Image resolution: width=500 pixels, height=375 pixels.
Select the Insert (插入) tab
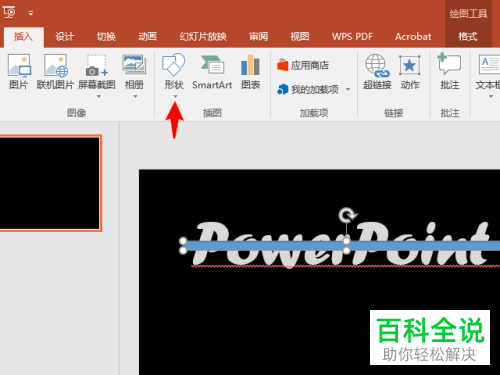tap(23, 36)
